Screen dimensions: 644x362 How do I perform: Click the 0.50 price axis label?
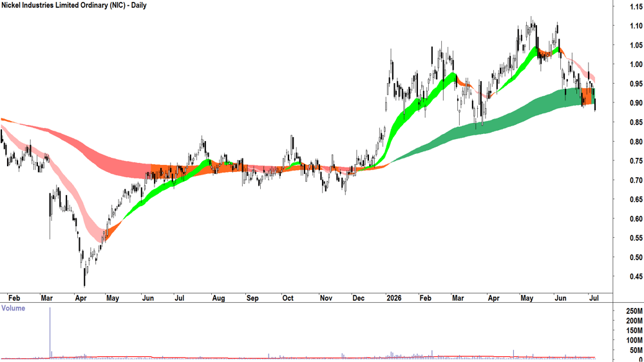pos(636,258)
